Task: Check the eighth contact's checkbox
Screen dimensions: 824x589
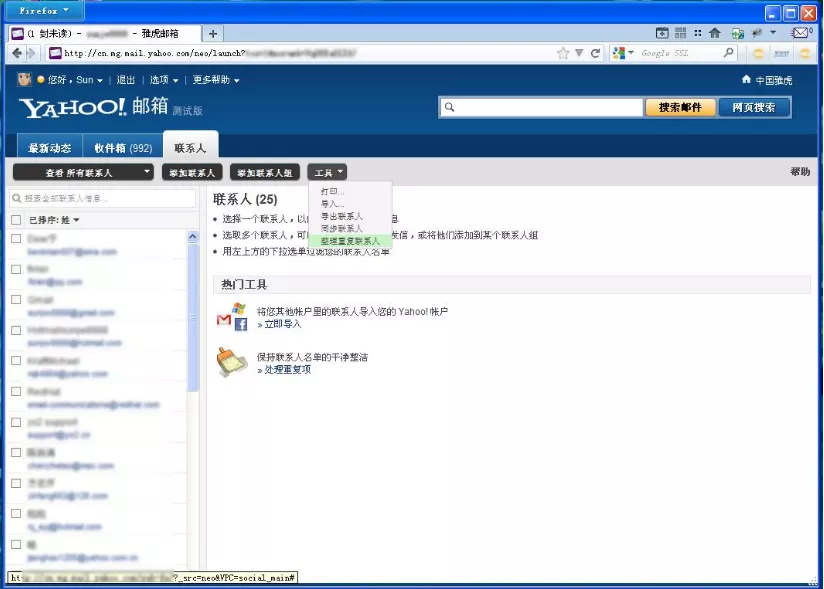Action: (16, 452)
